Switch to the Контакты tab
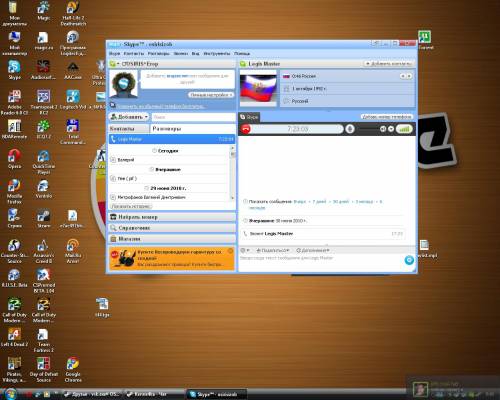This screenshot has height=400, width=500. click(129, 129)
